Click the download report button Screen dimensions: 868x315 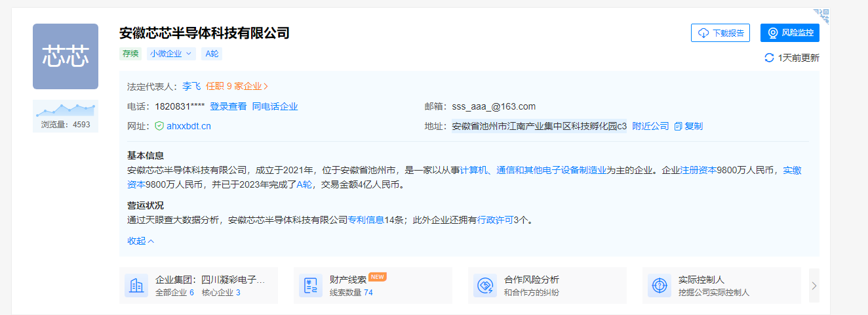click(x=720, y=33)
